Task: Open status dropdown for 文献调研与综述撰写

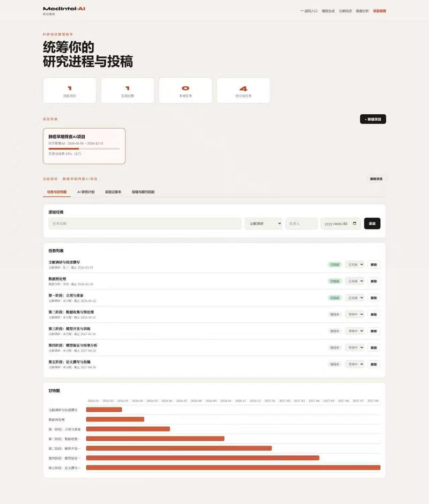Action: pos(354,264)
